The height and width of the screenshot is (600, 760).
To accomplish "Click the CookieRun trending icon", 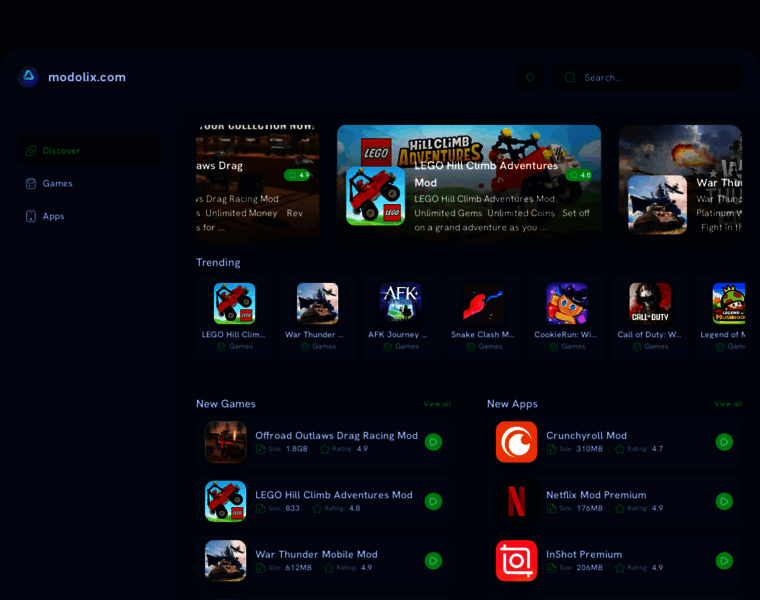I will (x=567, y=303).
